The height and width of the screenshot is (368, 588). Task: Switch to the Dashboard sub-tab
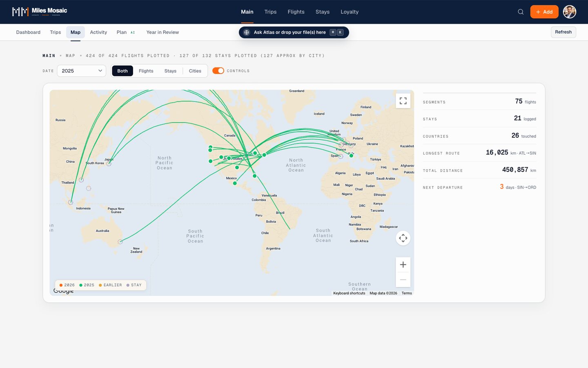pyautogui.click(x=28, y=32)
